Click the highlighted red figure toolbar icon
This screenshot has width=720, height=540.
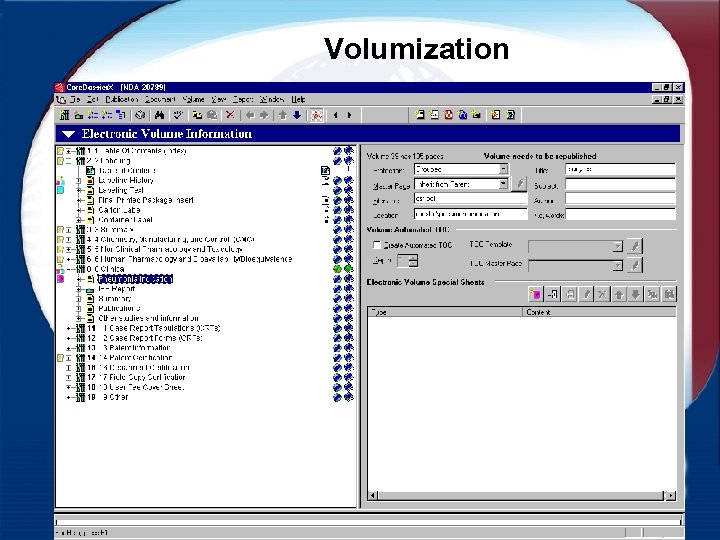click(316, 115)
